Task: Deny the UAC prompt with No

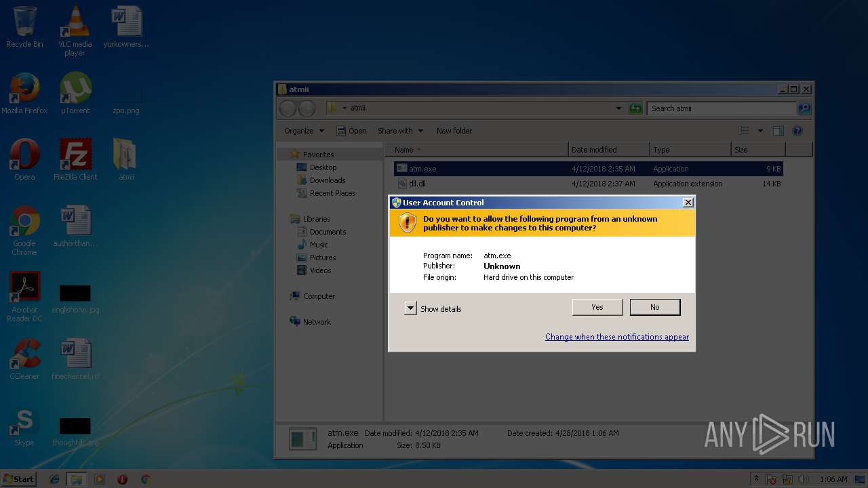Action: point(654,307)
